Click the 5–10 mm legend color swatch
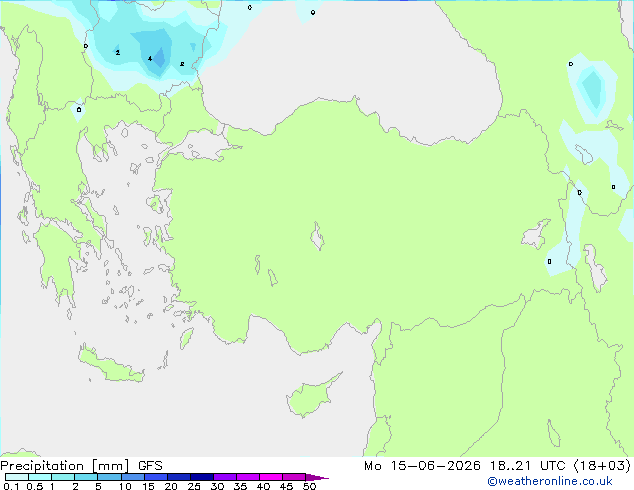The width and height of the screenshot is (634, 490). [x=110, y=477]
